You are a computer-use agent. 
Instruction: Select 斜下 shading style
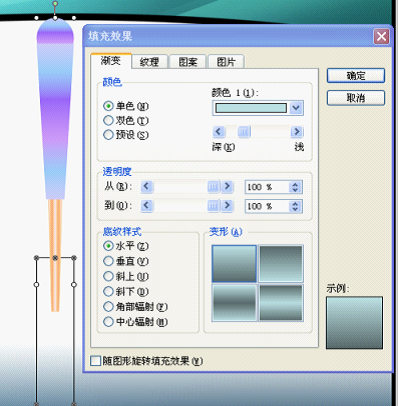pos(126,292)
